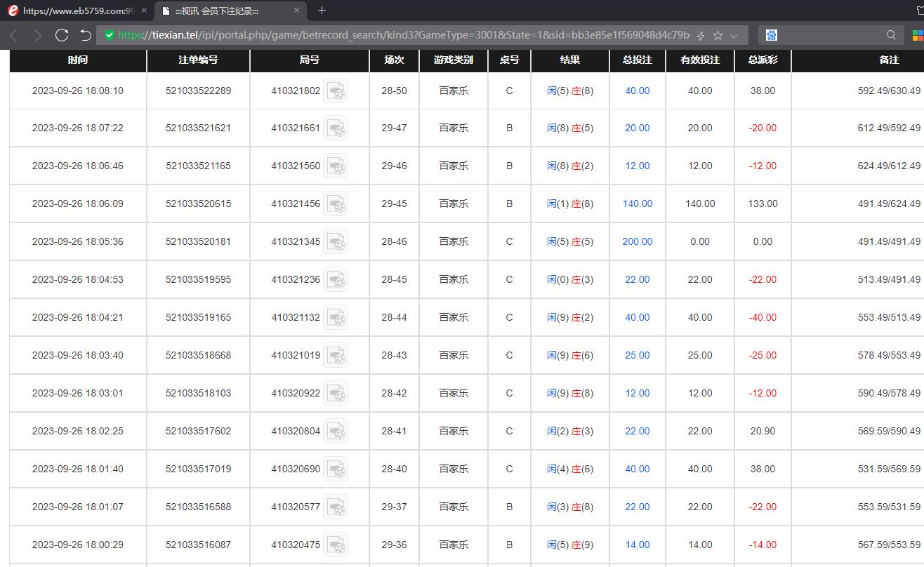Bookmark page with the star icon
Viewport: 924px width, 567px height.
point(718,35)
